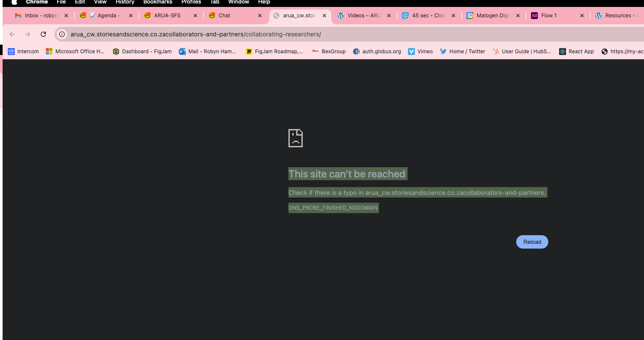Open the Dashboard - FigJam bookmark

(x=142, y=52)
